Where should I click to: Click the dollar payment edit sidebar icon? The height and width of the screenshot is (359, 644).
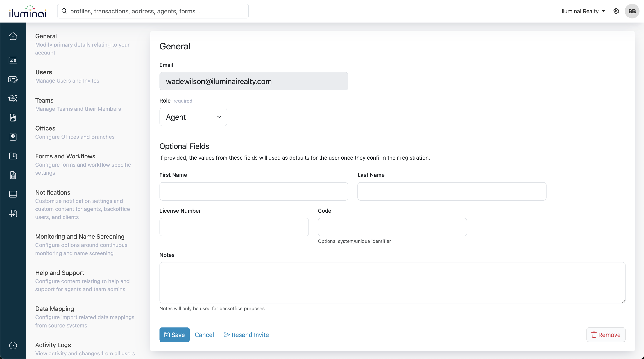point(13,79)
